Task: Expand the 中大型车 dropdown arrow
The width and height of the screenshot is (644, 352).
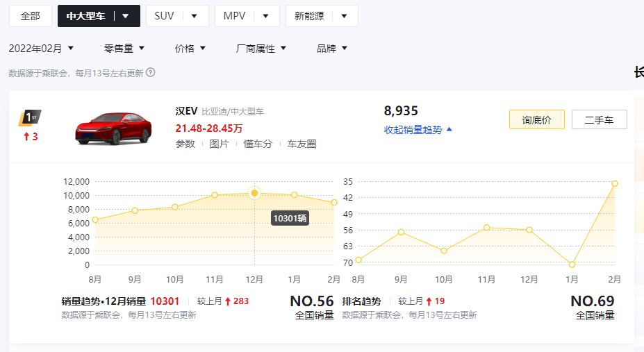Action: (126, 16)
